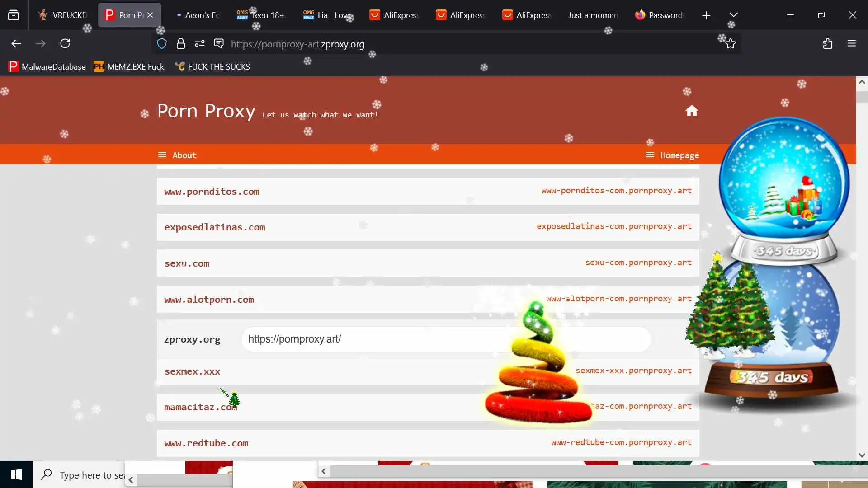The image size is (868, 488).
Task: Open the Firefox extensions puzzle icon
Action: point(827,44)
